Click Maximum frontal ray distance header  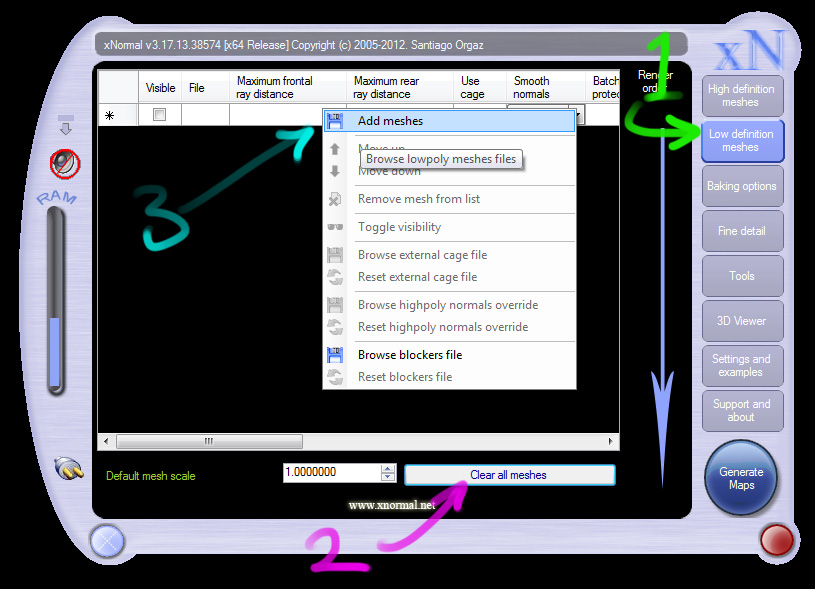287,87
